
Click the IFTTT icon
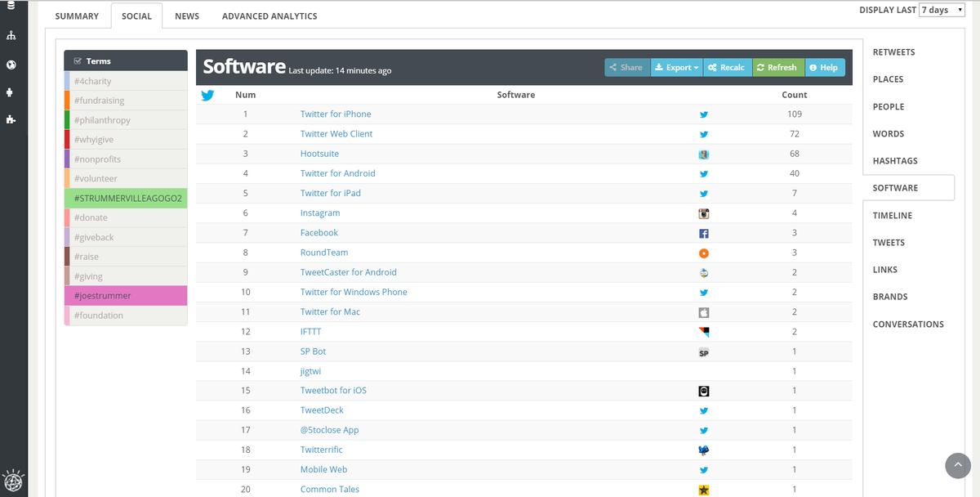[703, 332]
